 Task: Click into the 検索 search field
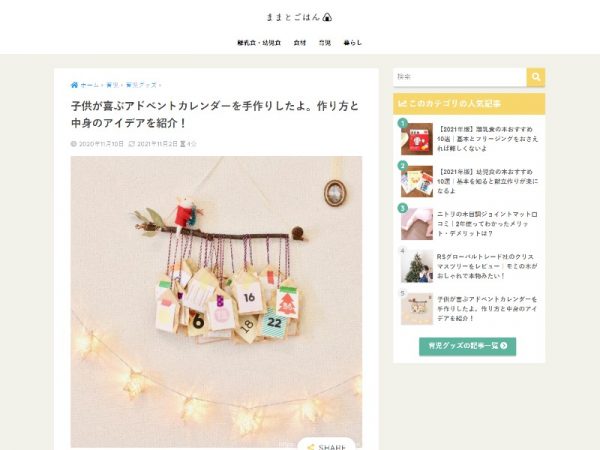(460, 77)
